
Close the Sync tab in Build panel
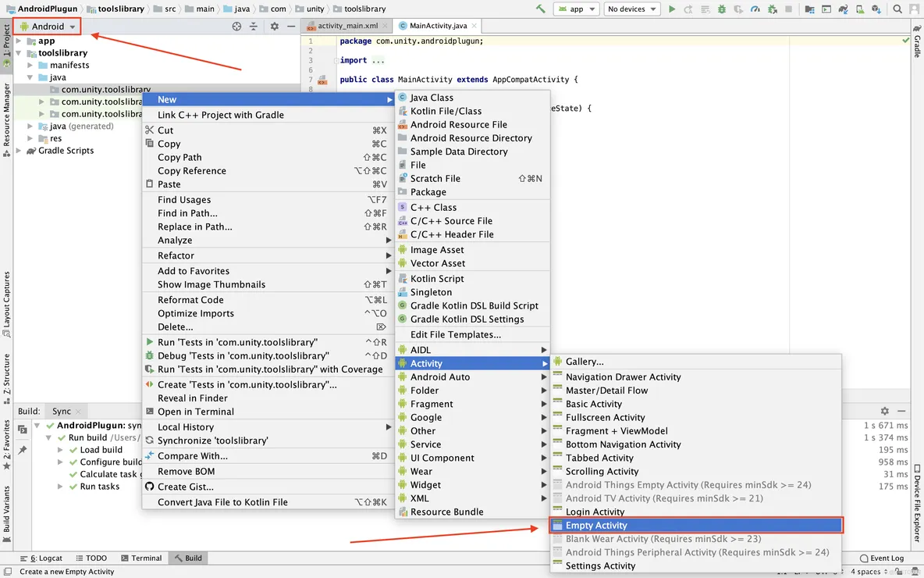(x=78, y=412)
